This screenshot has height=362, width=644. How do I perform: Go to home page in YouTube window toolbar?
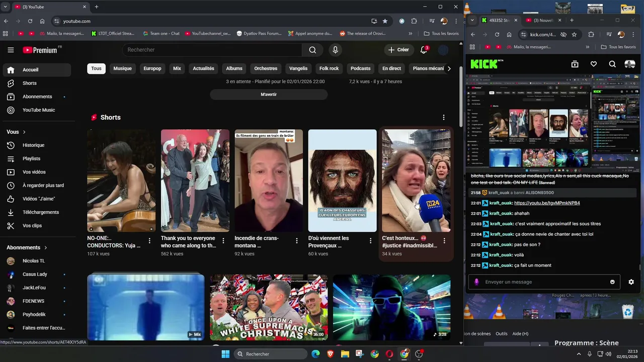(42, 21)
